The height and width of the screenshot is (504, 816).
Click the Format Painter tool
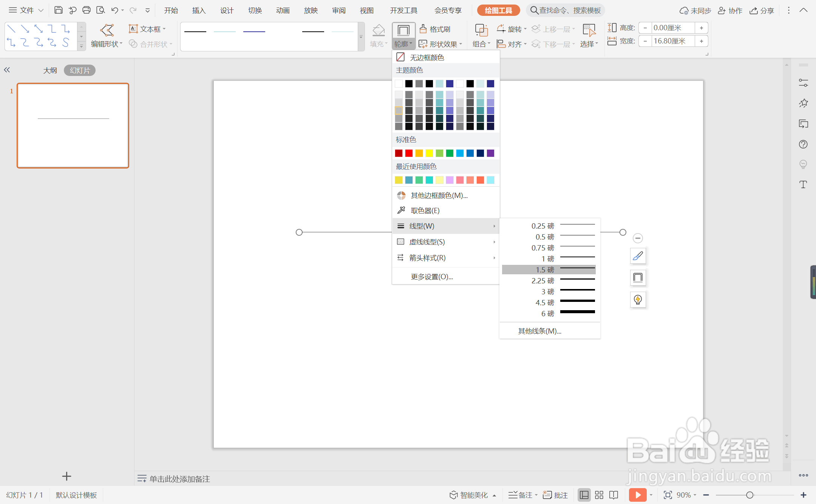pos(435,29)
